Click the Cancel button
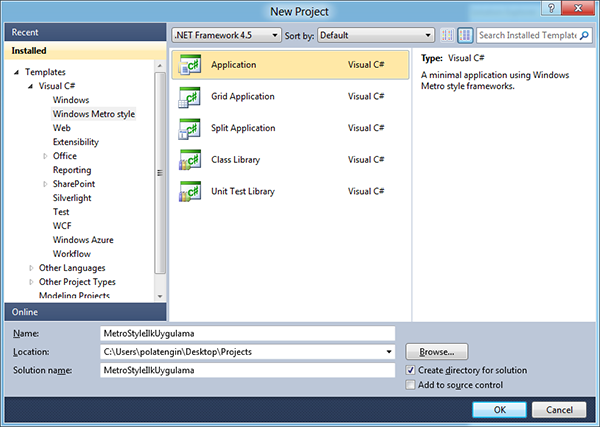 pos(559,410)
